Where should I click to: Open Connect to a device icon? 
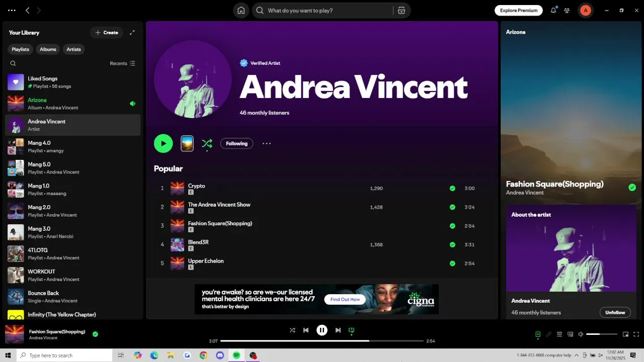(570, 334)
